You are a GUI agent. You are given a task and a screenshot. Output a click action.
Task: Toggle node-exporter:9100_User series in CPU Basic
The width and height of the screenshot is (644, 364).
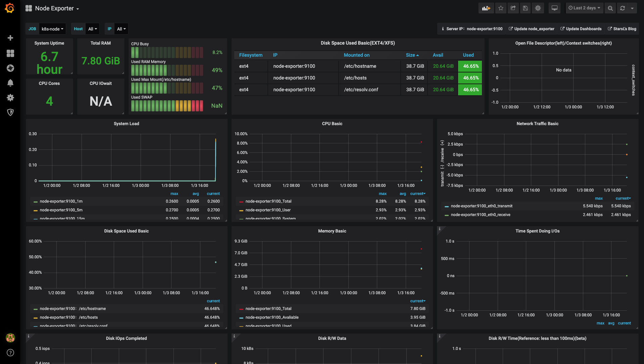tap(268, 210)
